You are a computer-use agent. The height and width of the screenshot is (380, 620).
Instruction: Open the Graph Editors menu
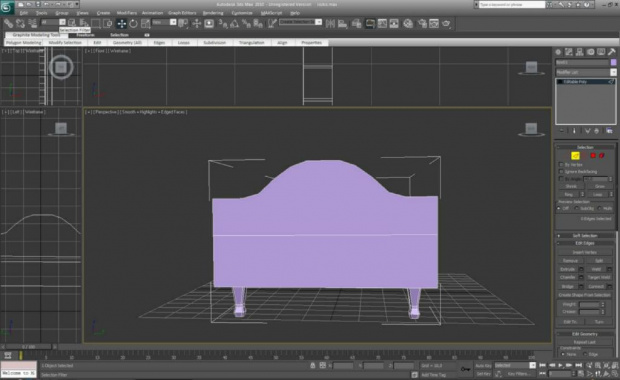click(x=182, y=13)
